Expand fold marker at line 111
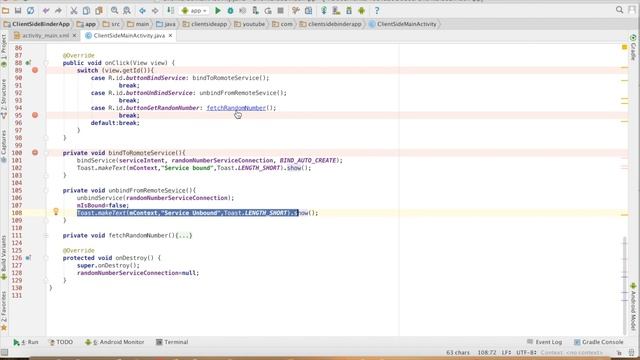This screenshot has height=360, width=640. [46, 236]
